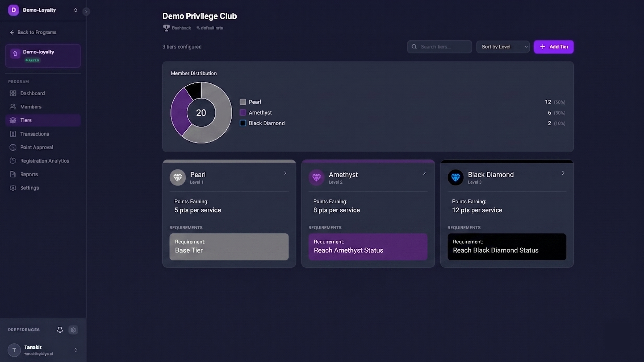Click the Amethyst purple gem icon
644x362 pixels.
pyautogui.click(x=316, y=178)
